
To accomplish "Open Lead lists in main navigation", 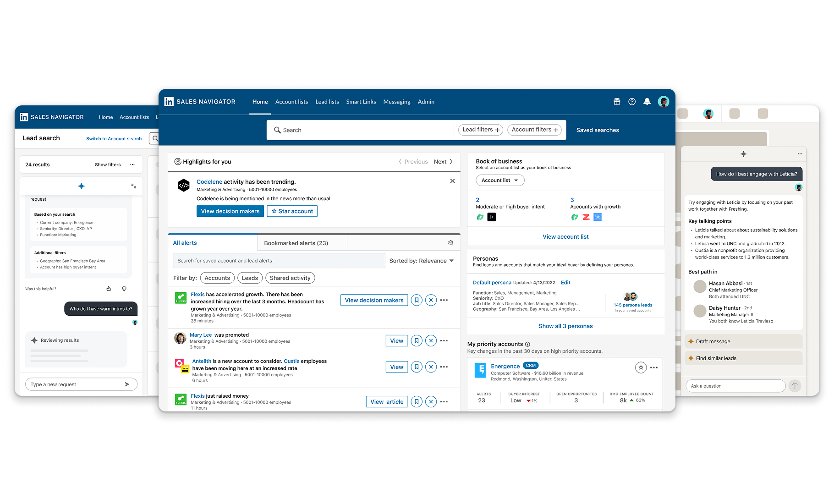I will 327,102.
